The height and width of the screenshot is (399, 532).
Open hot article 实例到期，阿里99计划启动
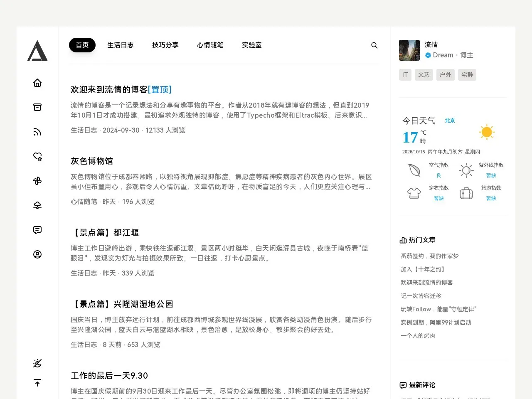pyautogui.click(x=436, y=323)
